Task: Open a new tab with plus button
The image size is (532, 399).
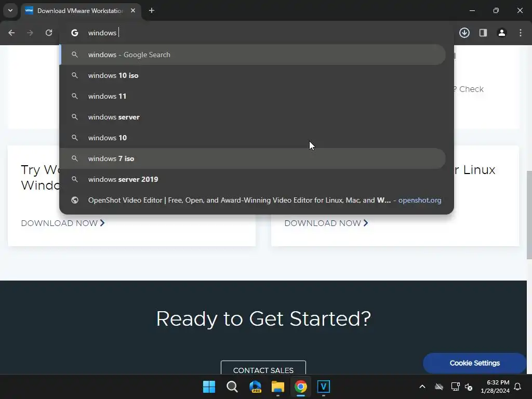Action: pyautogui.click(x=152, y=10)
